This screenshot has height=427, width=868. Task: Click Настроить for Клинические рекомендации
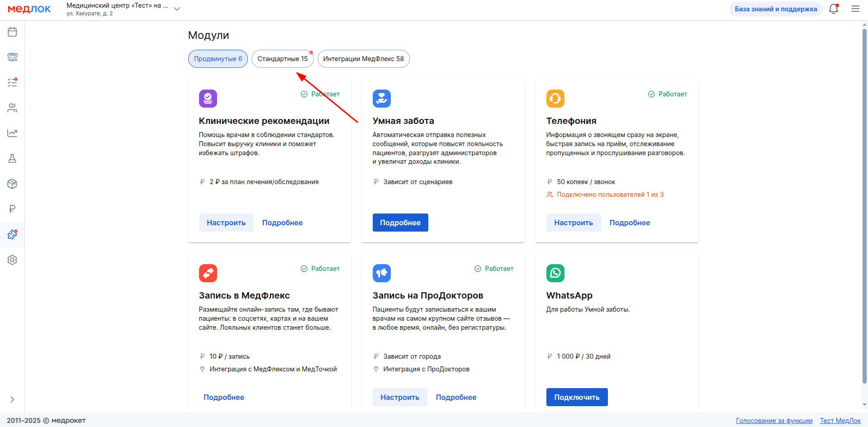[x=226, y=223]
